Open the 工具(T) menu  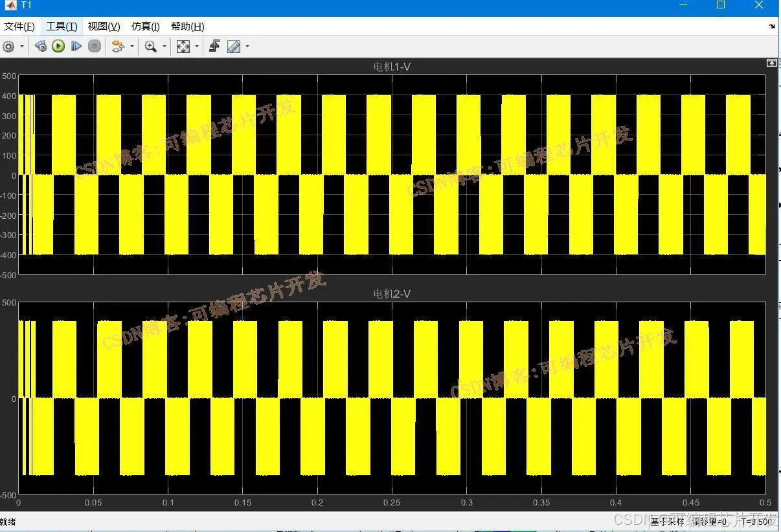(x=62, y=27)
